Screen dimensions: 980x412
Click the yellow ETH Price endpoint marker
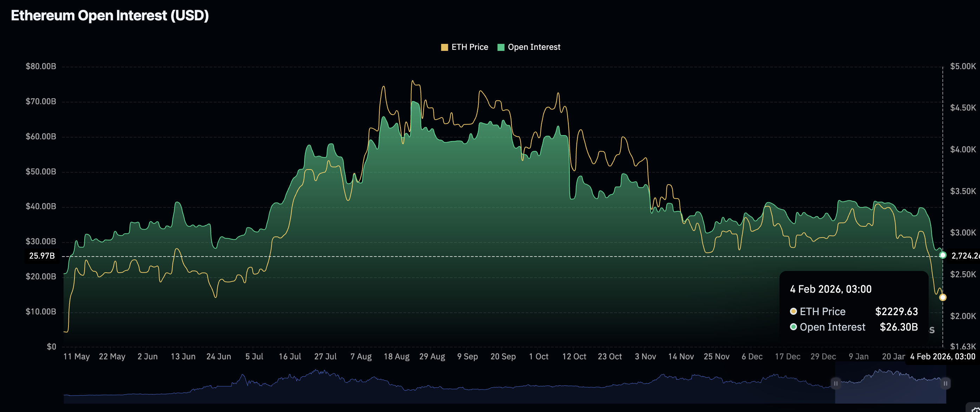tap(942, 297)
